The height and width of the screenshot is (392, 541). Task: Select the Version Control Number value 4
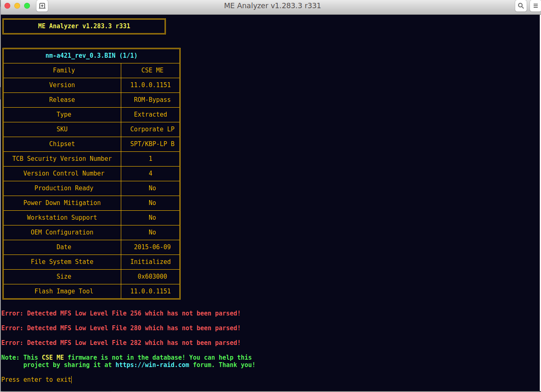click(150, 173)
